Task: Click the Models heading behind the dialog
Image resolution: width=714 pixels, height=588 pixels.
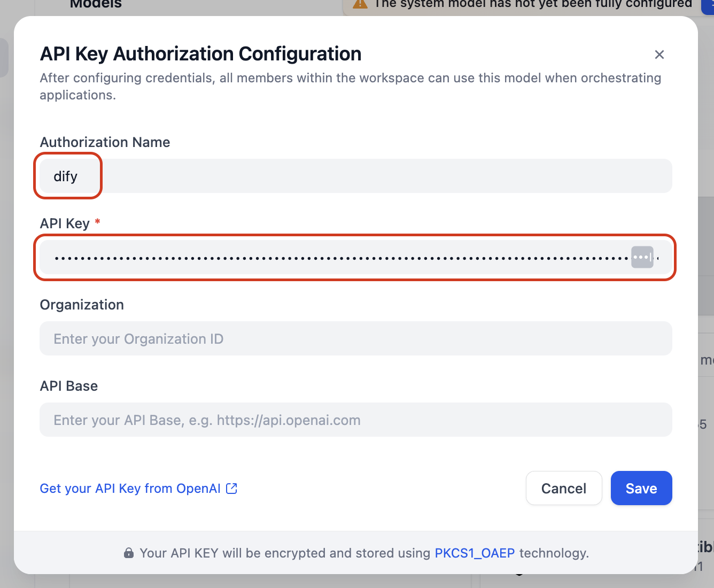Action: point(96,4)
